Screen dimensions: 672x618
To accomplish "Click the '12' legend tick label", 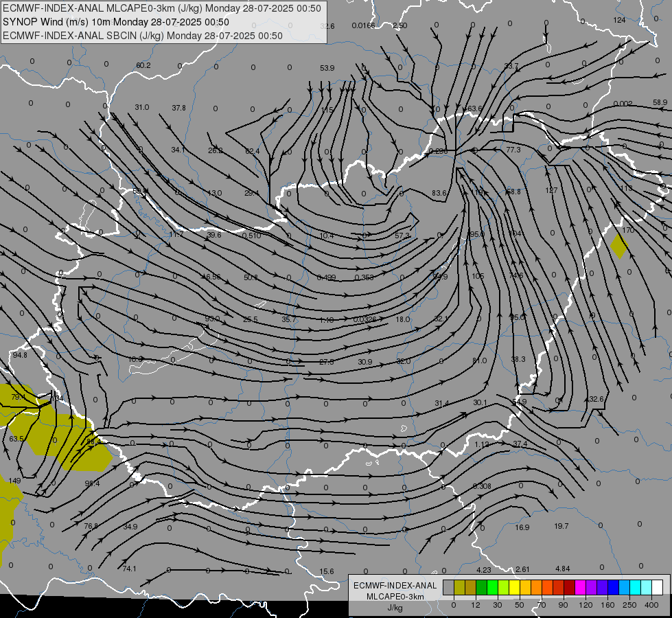I will 476,605.
